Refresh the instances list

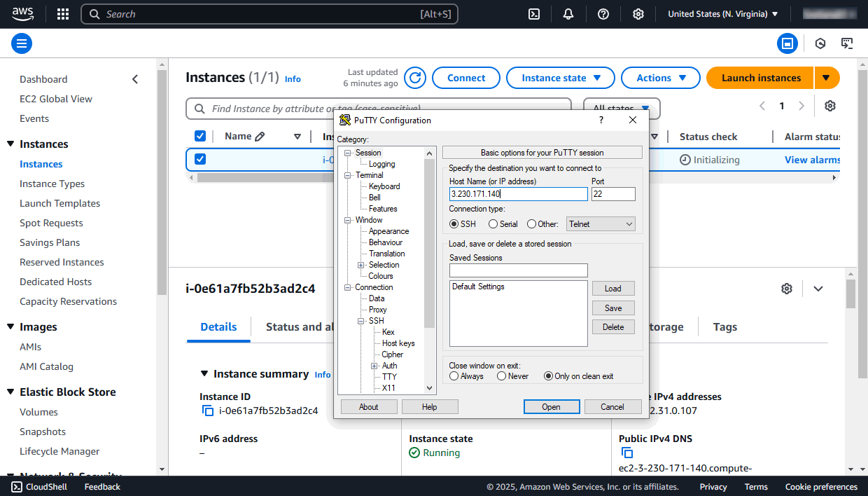414,78
